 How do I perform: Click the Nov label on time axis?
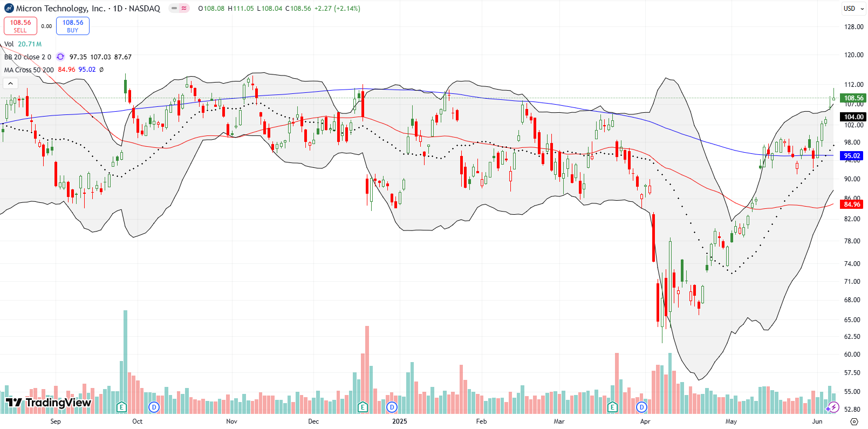231,421
